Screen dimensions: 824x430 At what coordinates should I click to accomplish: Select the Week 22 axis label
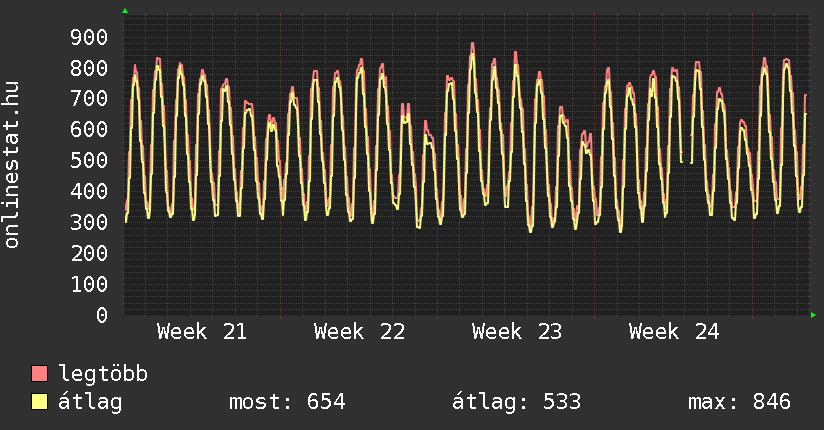point(359,332)
